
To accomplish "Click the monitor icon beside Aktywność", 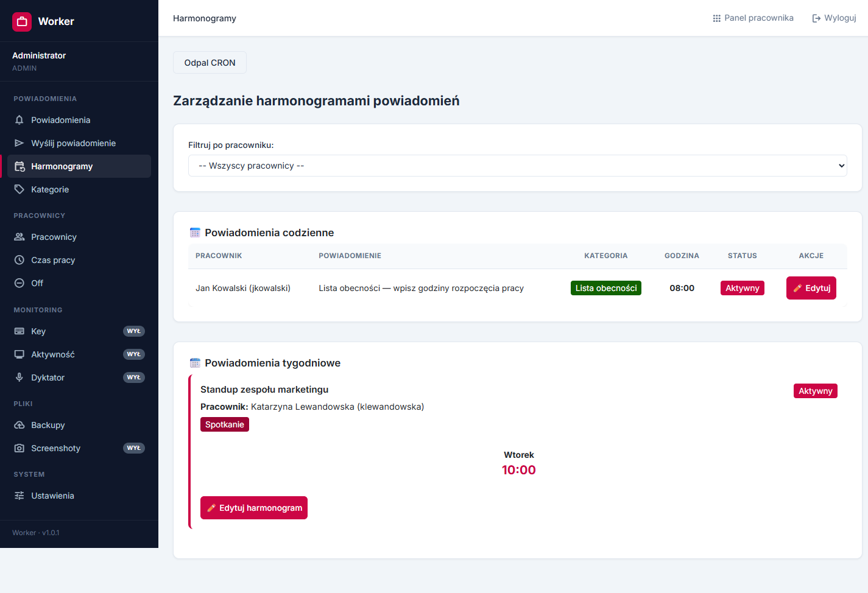I will click(x=19, y=354).
